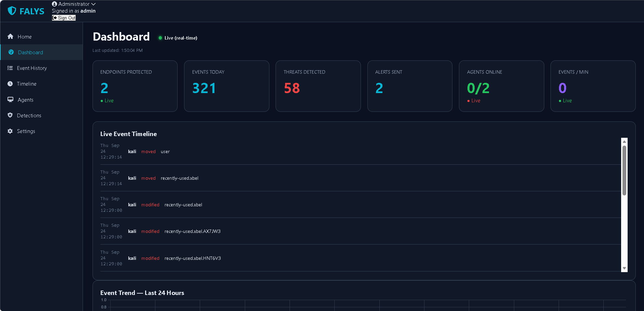
Task: Click the 'moved recently-used.xbel' event entry
Action: 361,178
